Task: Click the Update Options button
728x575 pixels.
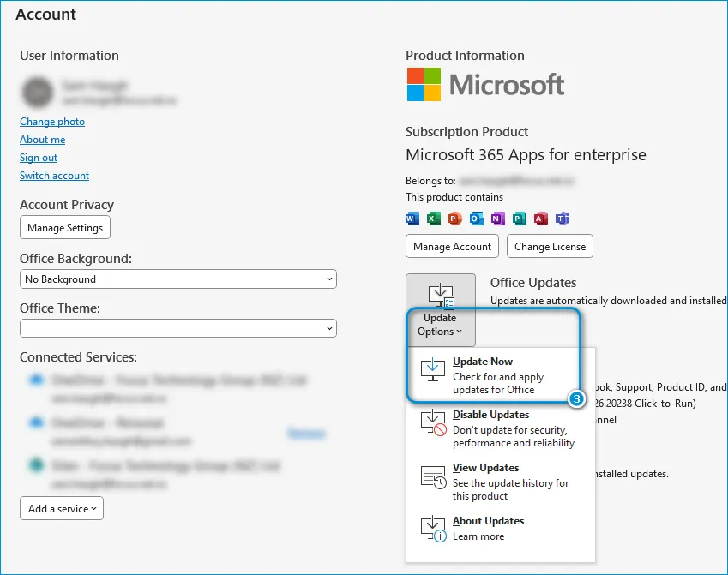Action: click(x=440, y=310)
